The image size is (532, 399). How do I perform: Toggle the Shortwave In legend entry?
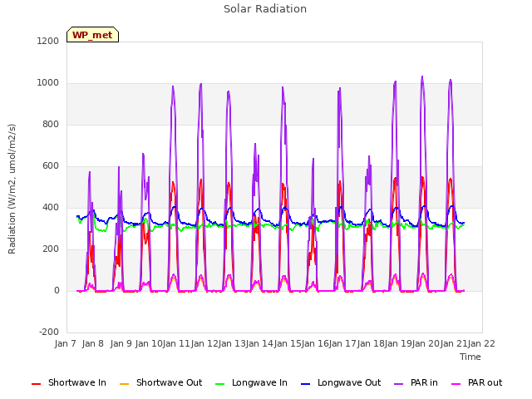(x=69, y=382)
